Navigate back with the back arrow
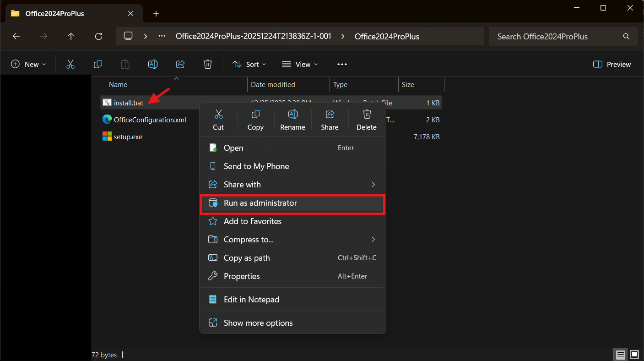This screenshot has width=644, height=361. (x=16, y=37)
